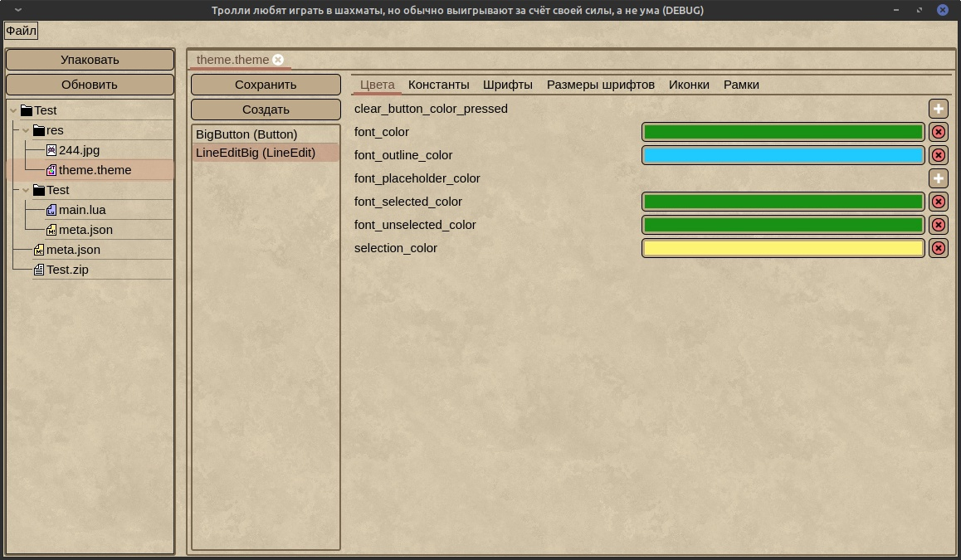Add the clear_button_color_pressed color with plus icon
The width and height of the screenshot is (961, 560).
click(939, 109)
